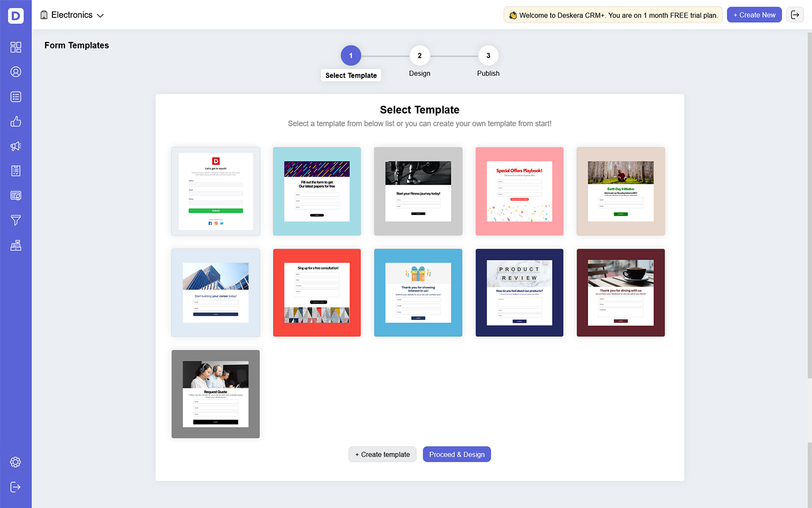Click the logout icon at top right
The height and width of the screenshot is (508, 812).
(x=795, y=14)
